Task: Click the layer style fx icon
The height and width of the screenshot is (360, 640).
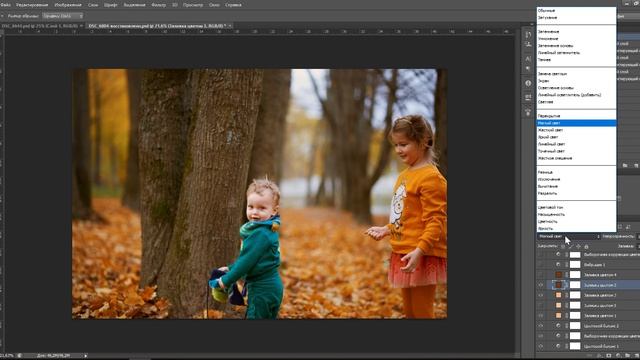Action: click(600, 356)
